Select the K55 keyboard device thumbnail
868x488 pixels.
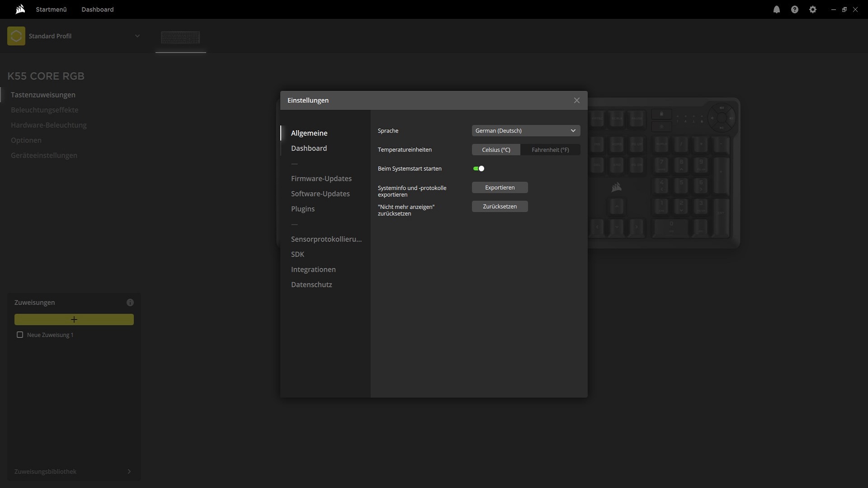[x=180, y=38]
